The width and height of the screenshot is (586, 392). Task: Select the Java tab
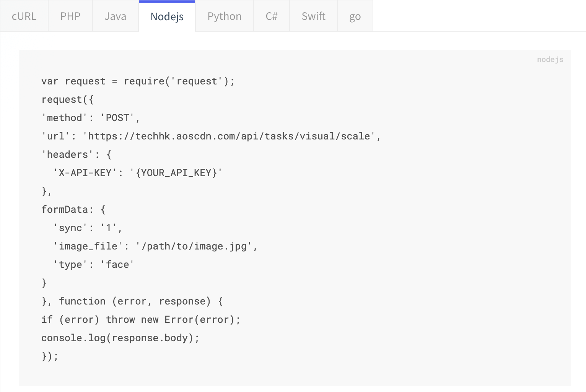(115, 16)
